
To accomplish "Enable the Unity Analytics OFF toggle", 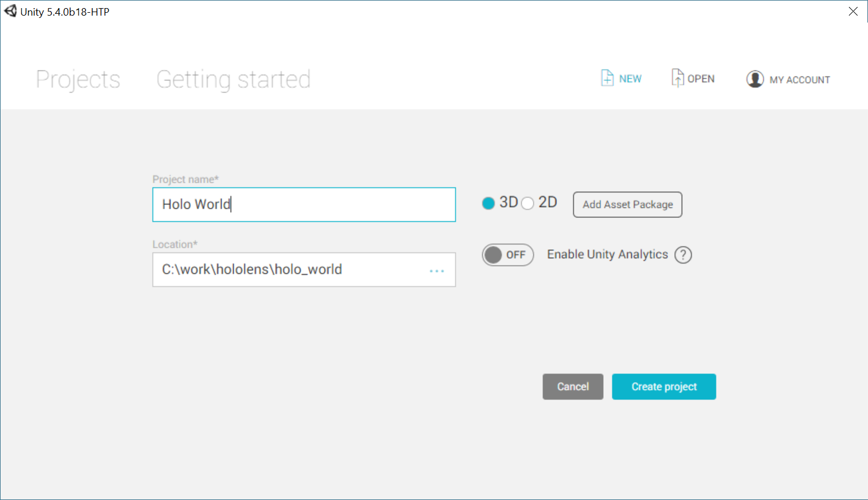I will tap(508, 255).
